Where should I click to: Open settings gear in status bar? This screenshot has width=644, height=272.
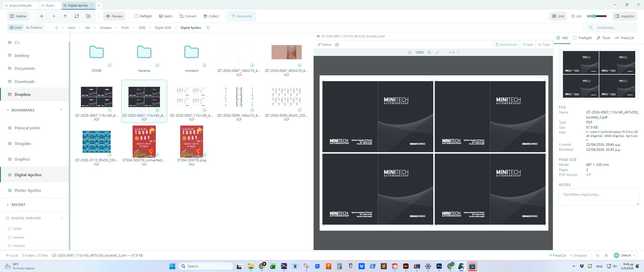tap(606, 255)
